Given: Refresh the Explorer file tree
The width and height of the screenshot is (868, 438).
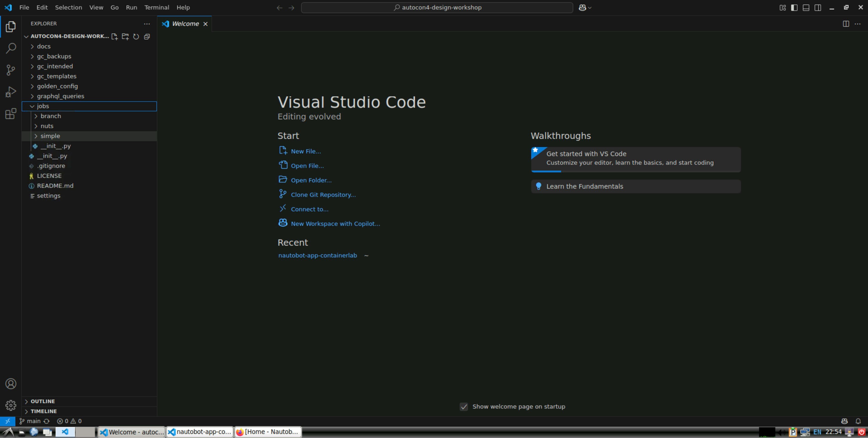Looking at the screenshot, I should click(136, 36).
